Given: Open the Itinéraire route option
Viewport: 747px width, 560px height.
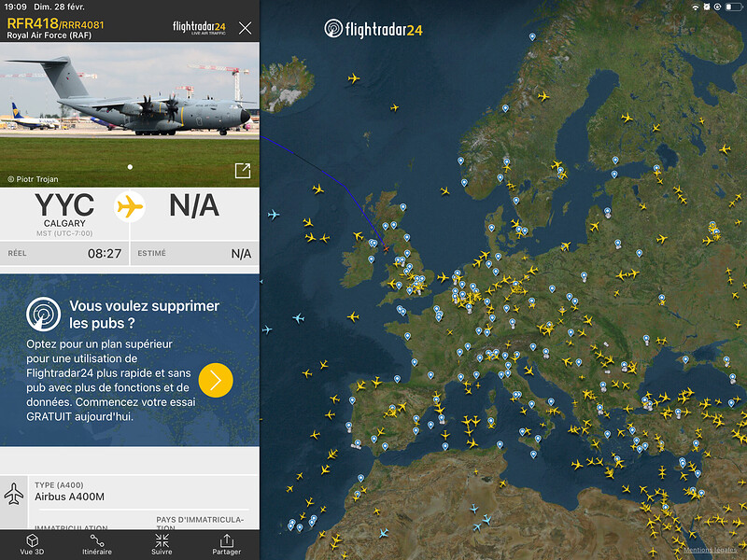Looking at the screenshot, I should 97,544.
